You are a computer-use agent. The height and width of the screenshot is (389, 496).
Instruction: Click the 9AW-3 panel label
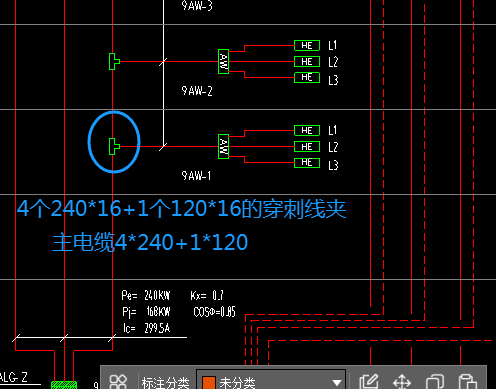point(197,5)
